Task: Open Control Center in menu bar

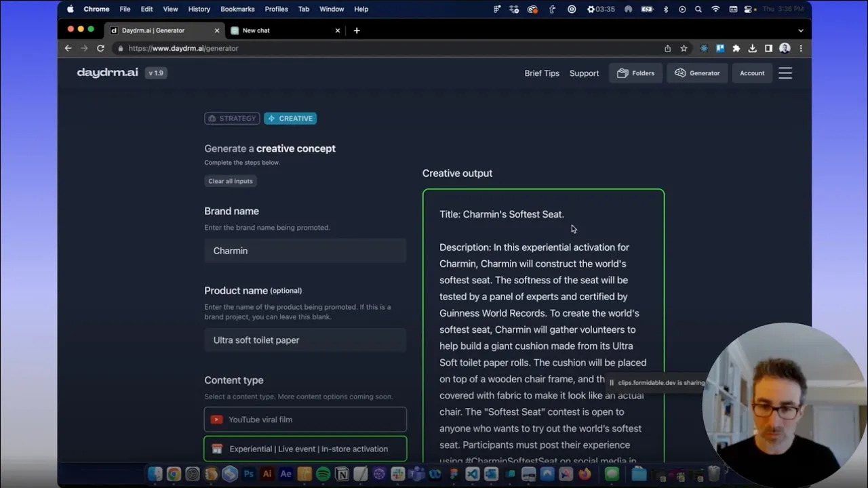Action: point(747,9)
